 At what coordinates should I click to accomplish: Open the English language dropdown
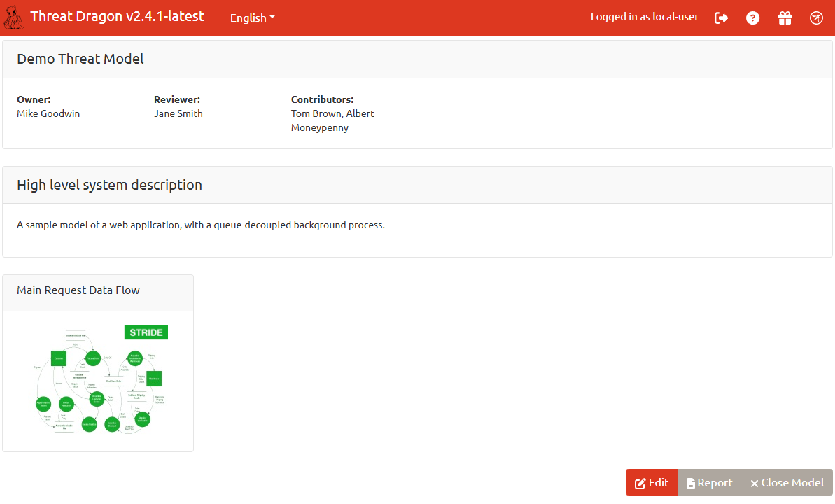pos(253,17)
